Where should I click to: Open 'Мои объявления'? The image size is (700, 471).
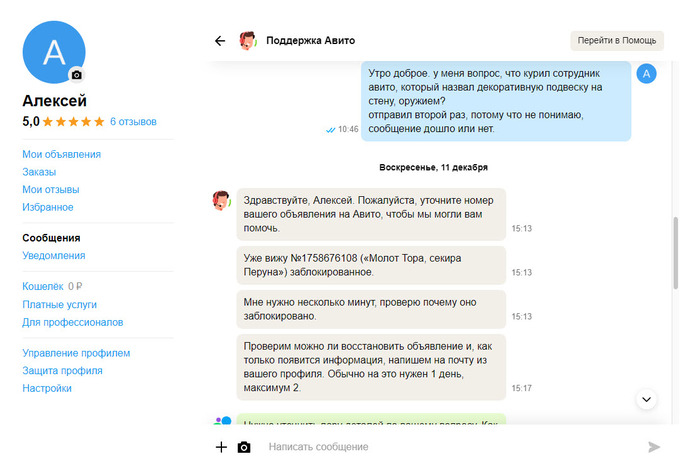tap(62, 154)
